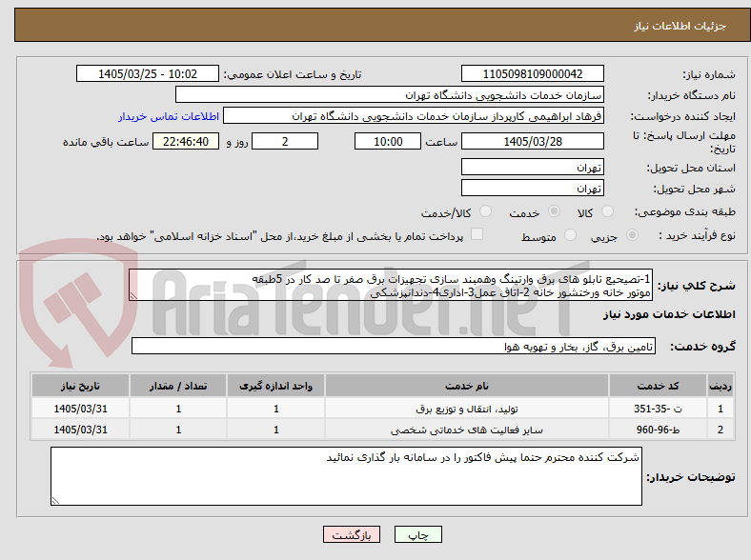Select the جزیی purchase type radio

coord(632,235)
